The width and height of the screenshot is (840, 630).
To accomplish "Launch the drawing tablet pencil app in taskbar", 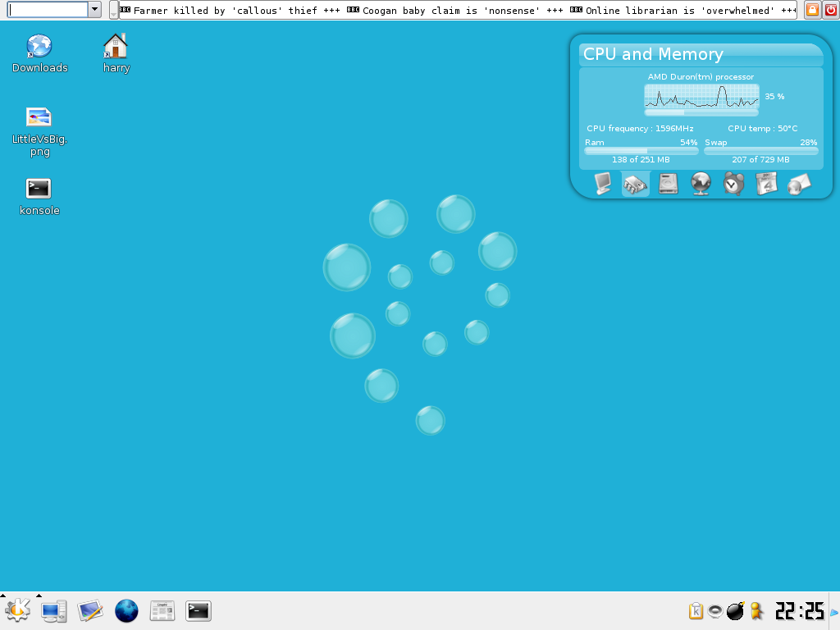I will pyautogui.click(x=89, y=610).
